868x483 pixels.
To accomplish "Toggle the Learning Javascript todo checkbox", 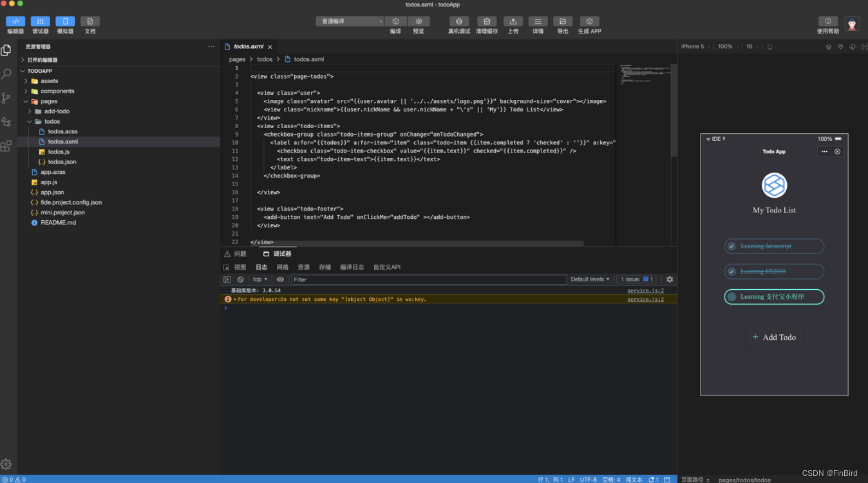I will pyautogui.click(x=731, y=246).
